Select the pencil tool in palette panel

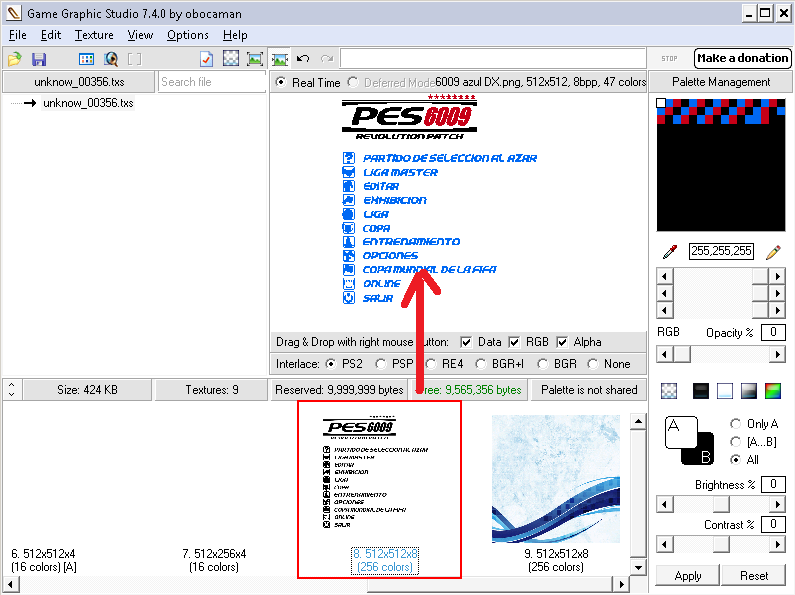774,251
